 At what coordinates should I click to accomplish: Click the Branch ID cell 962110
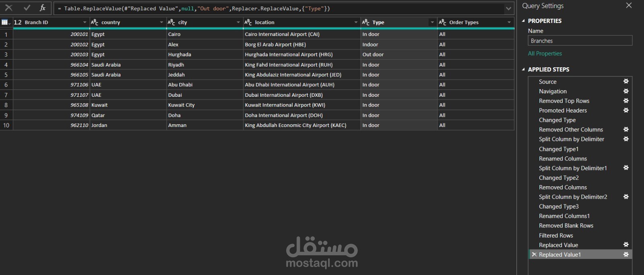[51, 125]
